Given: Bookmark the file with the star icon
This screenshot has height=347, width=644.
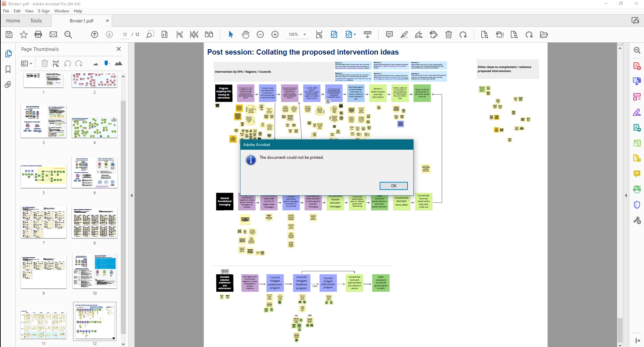Looking at the screenshot, I should coord(24,34).
